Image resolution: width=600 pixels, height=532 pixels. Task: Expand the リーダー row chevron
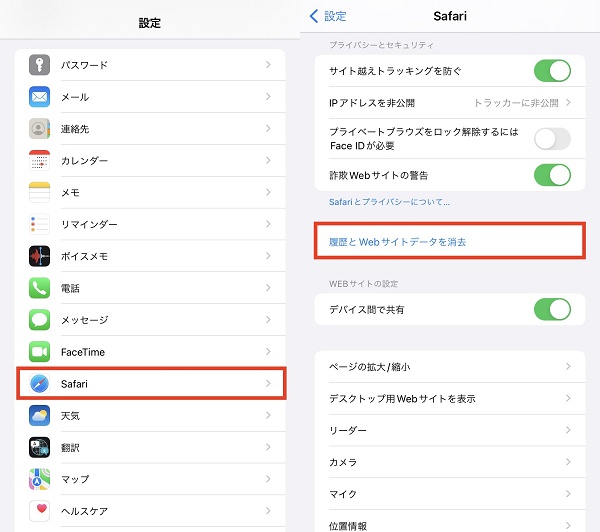click(568, 430)
